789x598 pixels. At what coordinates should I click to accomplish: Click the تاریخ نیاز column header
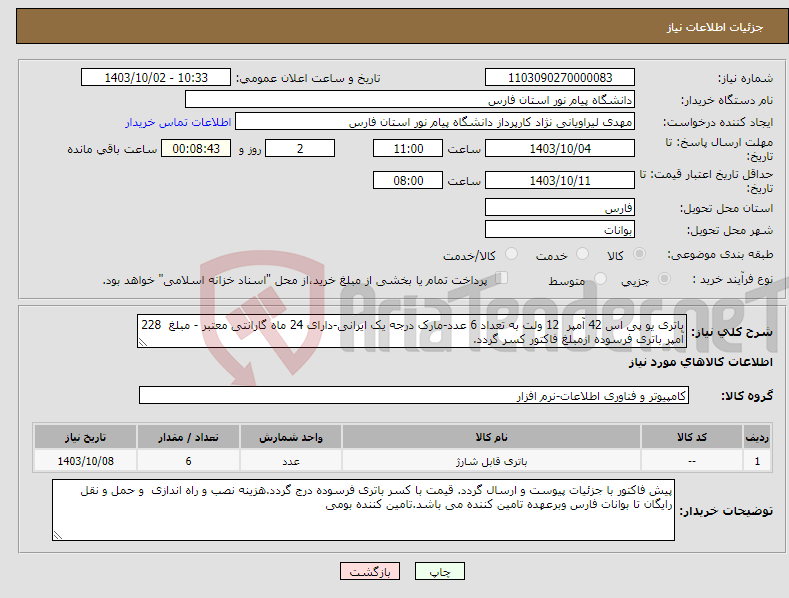point(85,437)
